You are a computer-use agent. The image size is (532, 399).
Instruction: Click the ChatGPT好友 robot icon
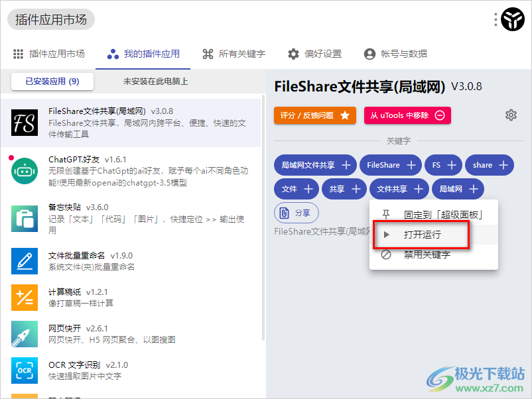click(x=25, y=171)
